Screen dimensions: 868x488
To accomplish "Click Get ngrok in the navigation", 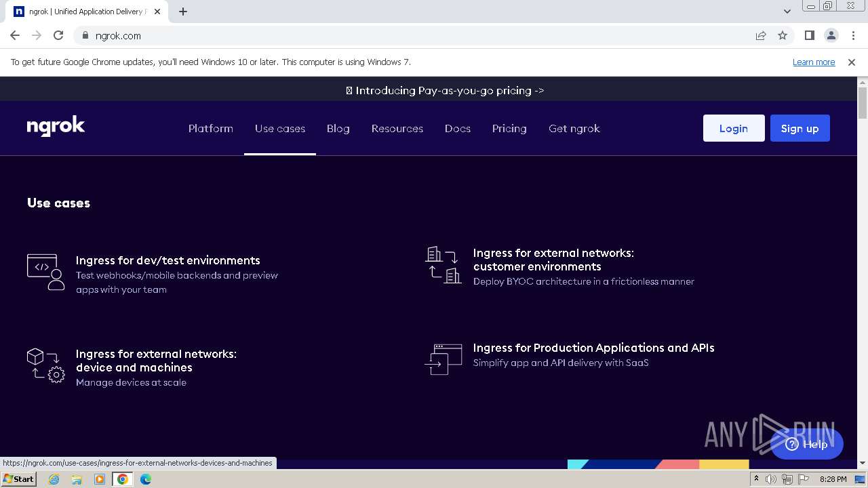I will (574, 128).
